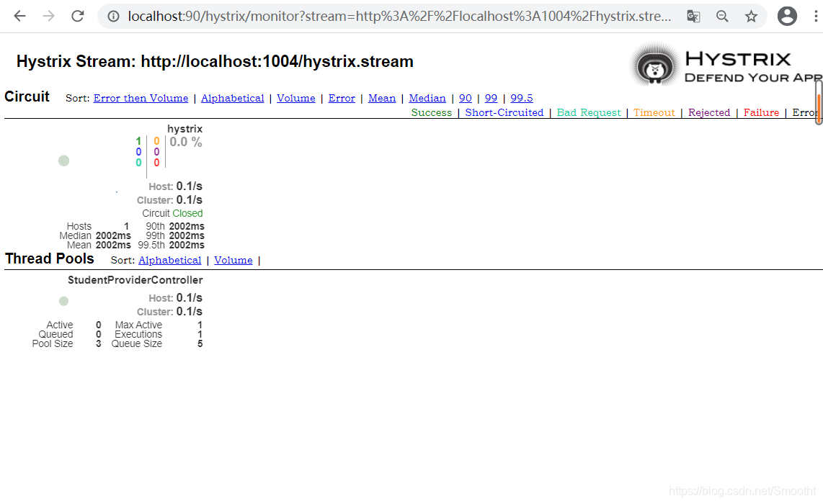This screenshot has height=504, width=823.
Task: Open the user profile avatar icon
Action: [x=787, y=17]
